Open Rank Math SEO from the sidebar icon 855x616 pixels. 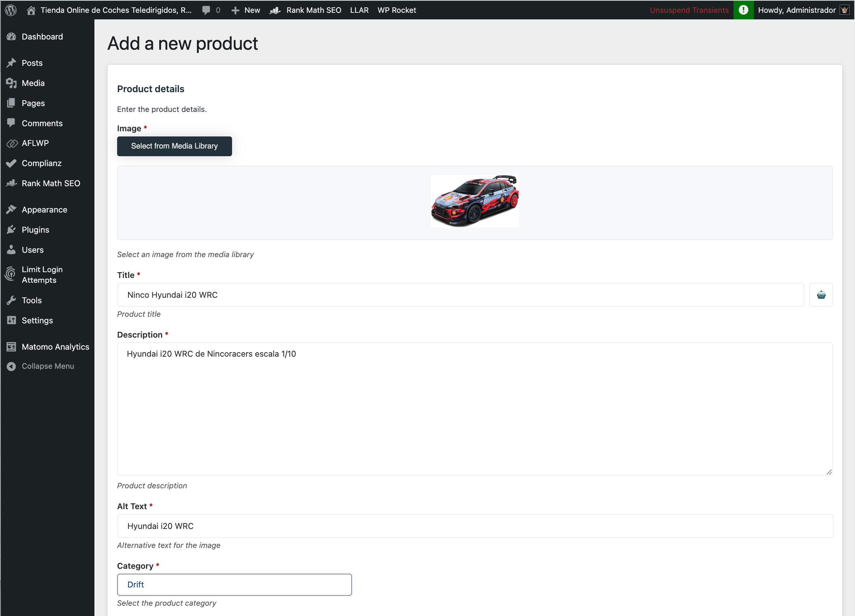tap(11, 183)
